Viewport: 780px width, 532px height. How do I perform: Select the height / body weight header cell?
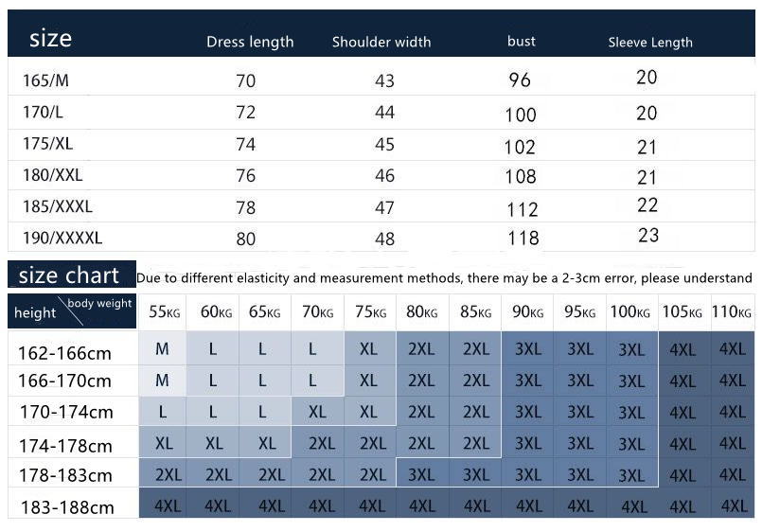[x=73, y=310]
